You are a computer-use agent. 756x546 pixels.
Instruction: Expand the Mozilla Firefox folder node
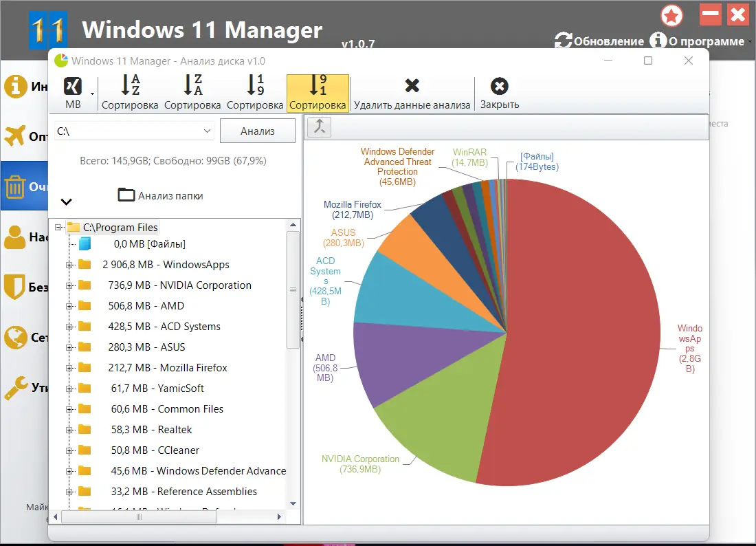click(x=69, y=368)
